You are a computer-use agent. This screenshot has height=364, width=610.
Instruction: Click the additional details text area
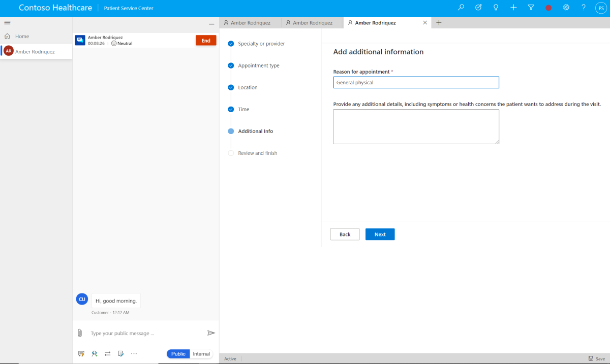coord(416,126)
